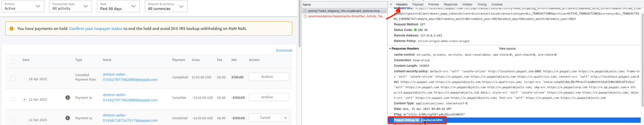Open the Date range dropdown
Viewport: 644px width, 125px height.
[118, 6]
